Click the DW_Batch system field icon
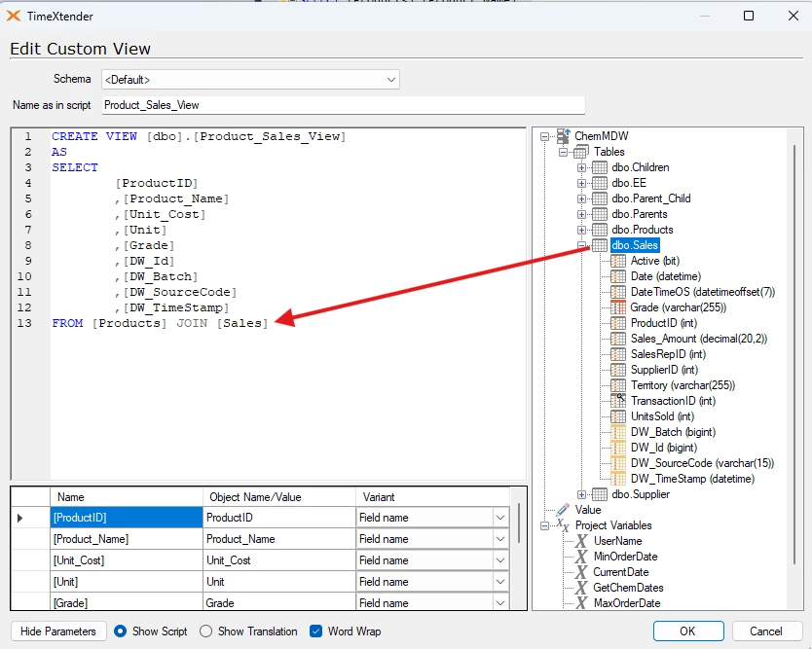This screenshot has width=812, height=649. [x=618, y=432]
